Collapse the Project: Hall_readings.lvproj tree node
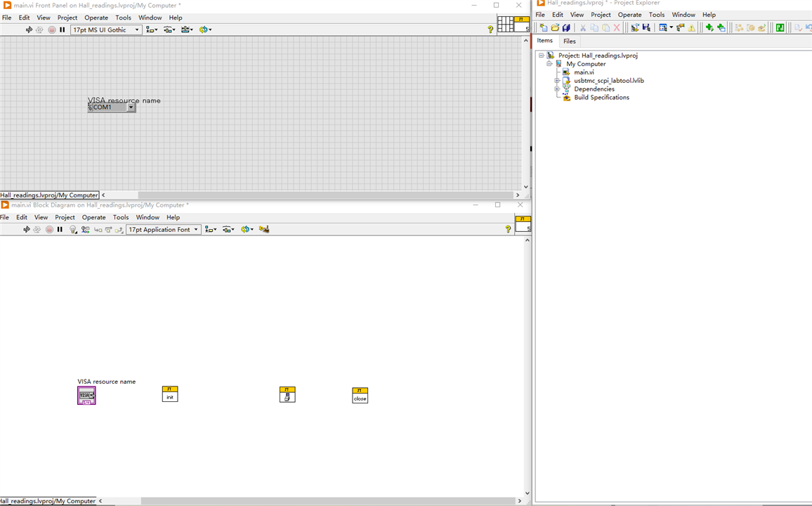Viewport: 812px width, 506px height. coord(541,56)
